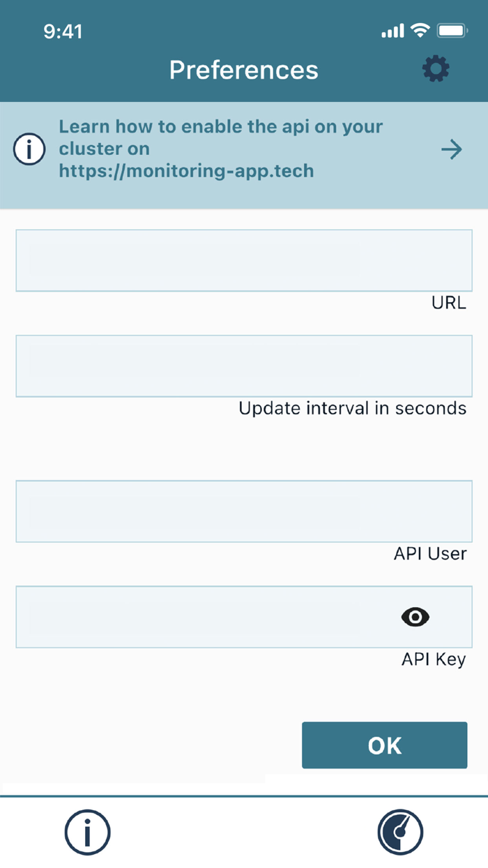This screenshot has height=868, width=488.
Task: Click the cellular signal bars icon
Action: 392,31
